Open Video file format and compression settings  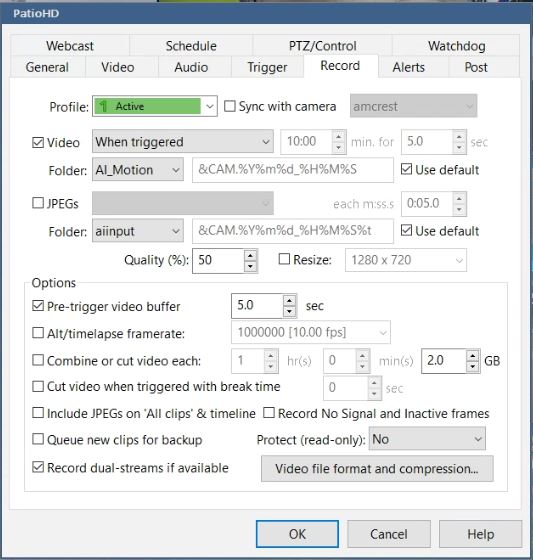[377, 468]
